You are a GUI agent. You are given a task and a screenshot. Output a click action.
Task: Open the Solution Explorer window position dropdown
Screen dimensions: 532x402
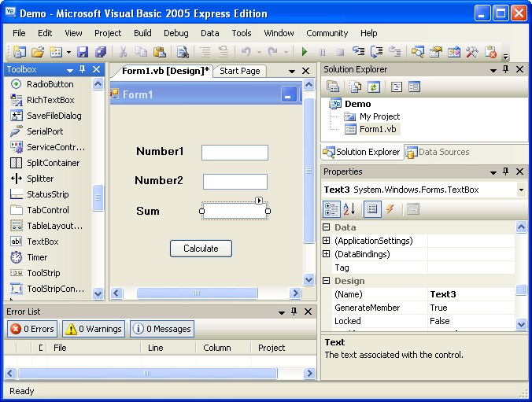pos(493,70)
